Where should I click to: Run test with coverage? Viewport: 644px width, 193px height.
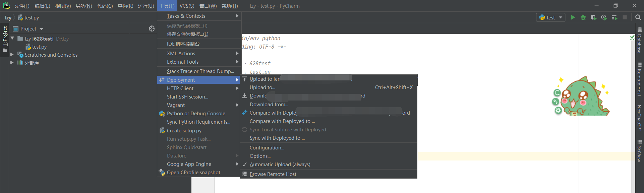(593, 17)
